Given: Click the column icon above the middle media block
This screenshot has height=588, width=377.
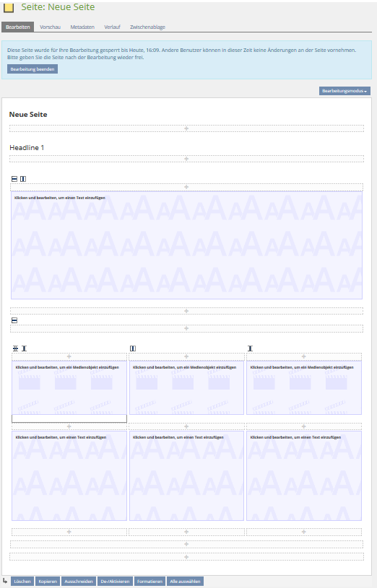Looking at the screenshot, I should [x=133, y=348].
